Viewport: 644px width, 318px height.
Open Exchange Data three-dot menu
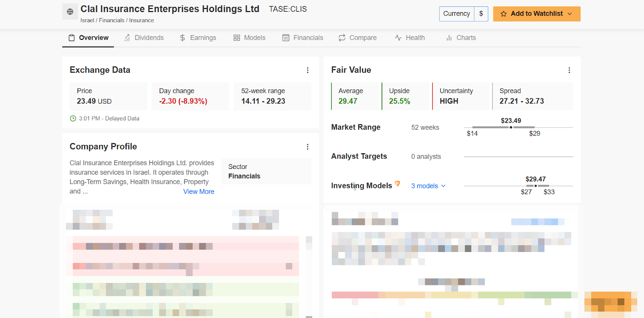(308, 70)
